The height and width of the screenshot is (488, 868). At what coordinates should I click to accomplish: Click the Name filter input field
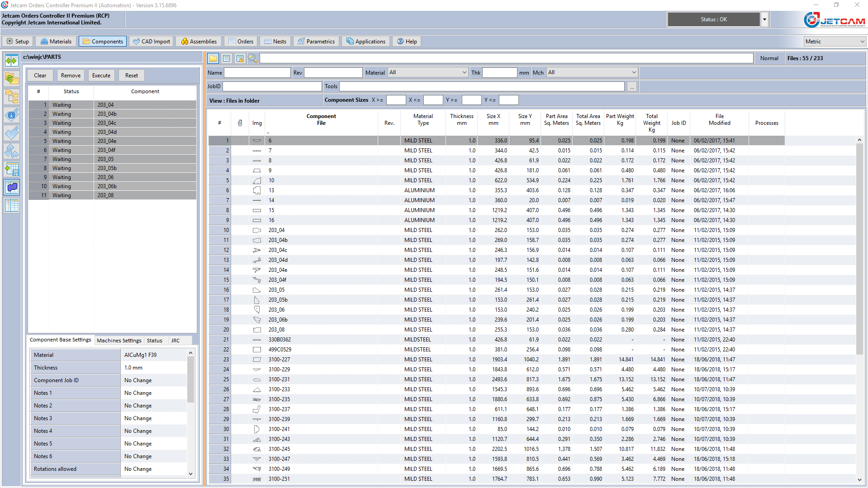[257, 72]
